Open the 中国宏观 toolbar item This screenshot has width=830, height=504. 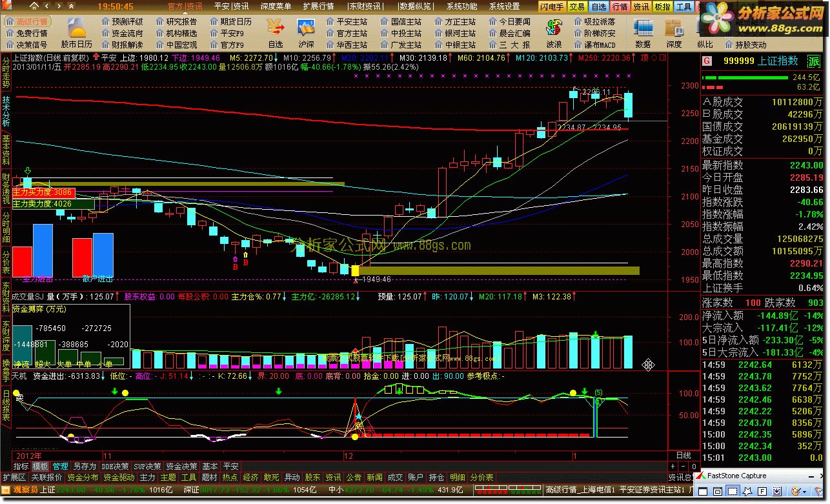coord(176,45)
